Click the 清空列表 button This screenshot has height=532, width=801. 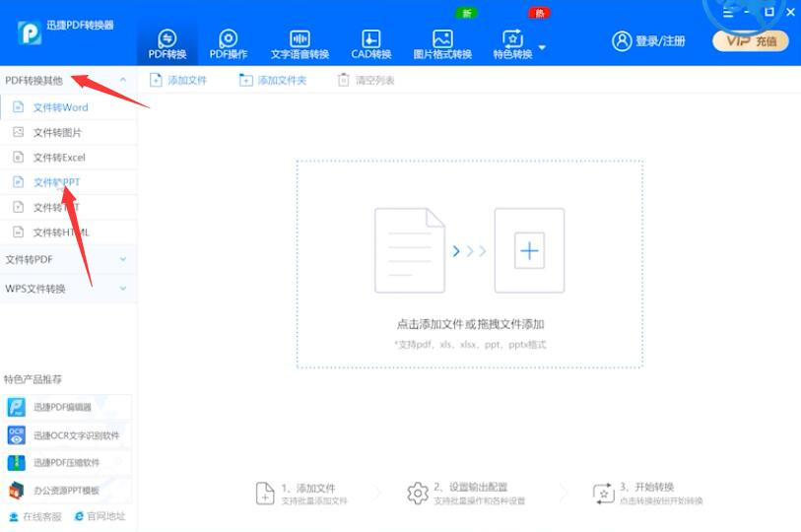click(367, 80)
